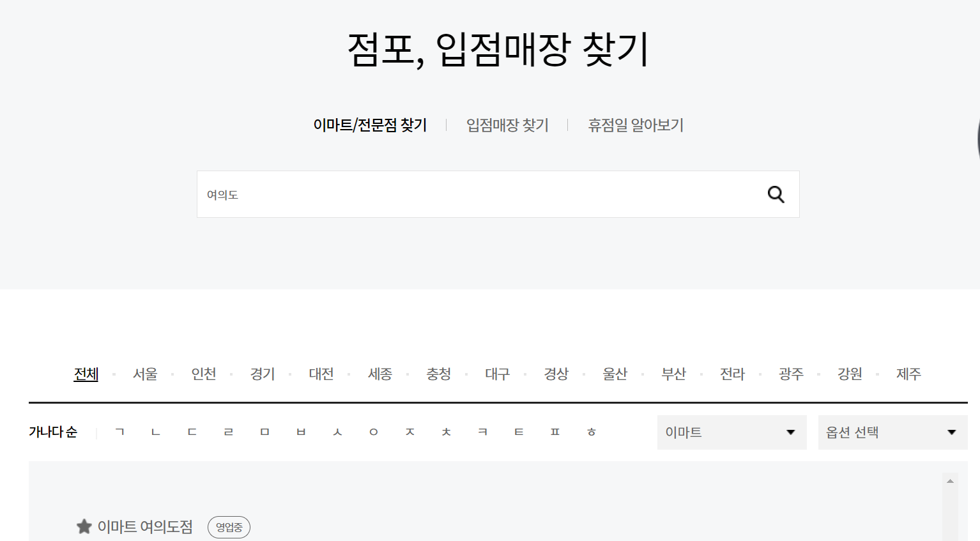Screen dimensions: 980x541
Task: Click the 가나다 순 sort label
Action: 53,432
